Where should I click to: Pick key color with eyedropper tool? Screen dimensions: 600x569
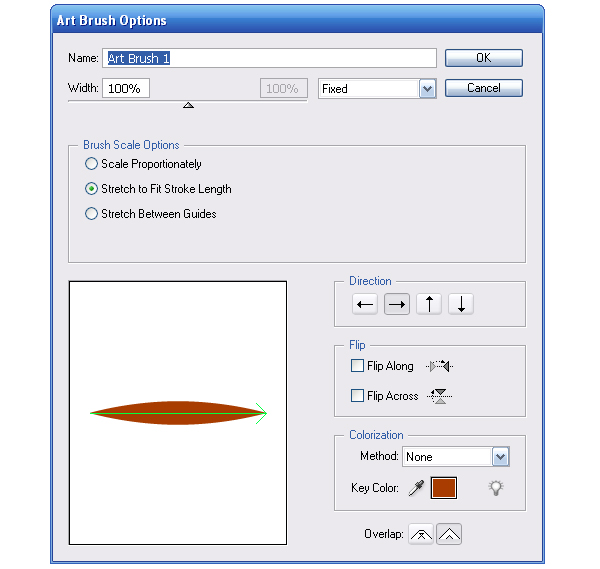pyautogui.click(x=416, y=488)
